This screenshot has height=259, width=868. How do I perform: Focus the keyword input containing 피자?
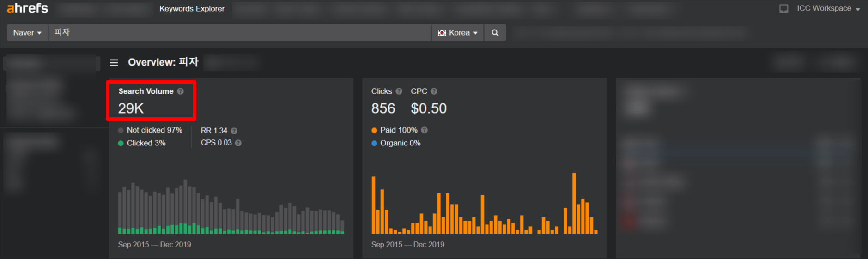pos(240,33)
